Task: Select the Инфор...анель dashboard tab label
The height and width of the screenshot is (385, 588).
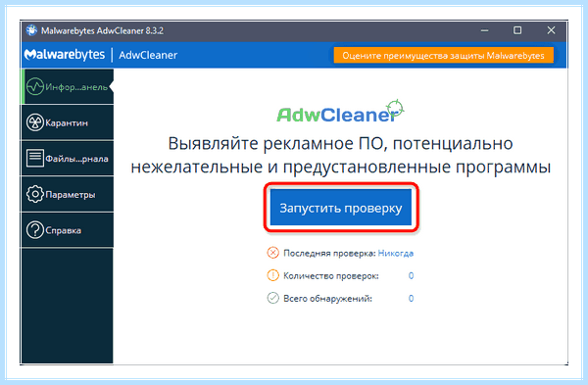Action: coord(76,87)
